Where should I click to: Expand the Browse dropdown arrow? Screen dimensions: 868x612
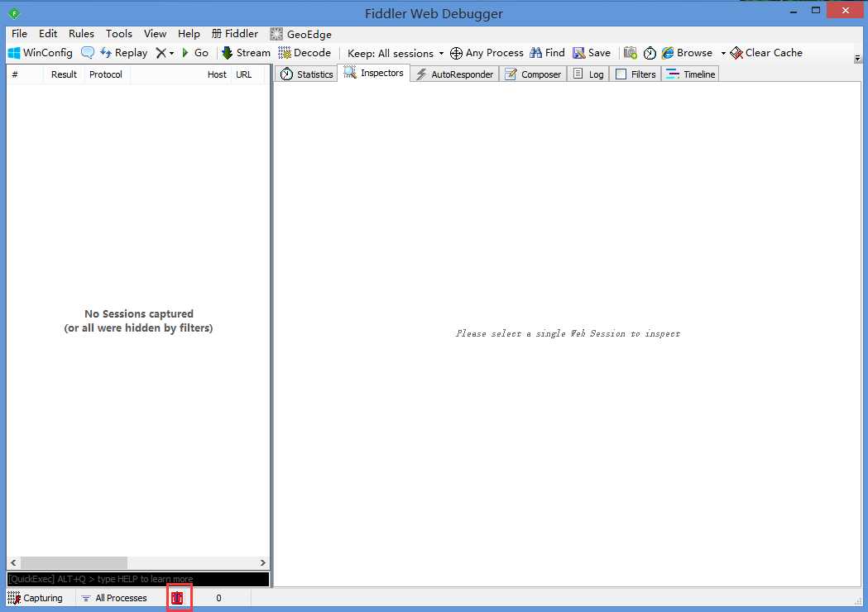(723, 53)
